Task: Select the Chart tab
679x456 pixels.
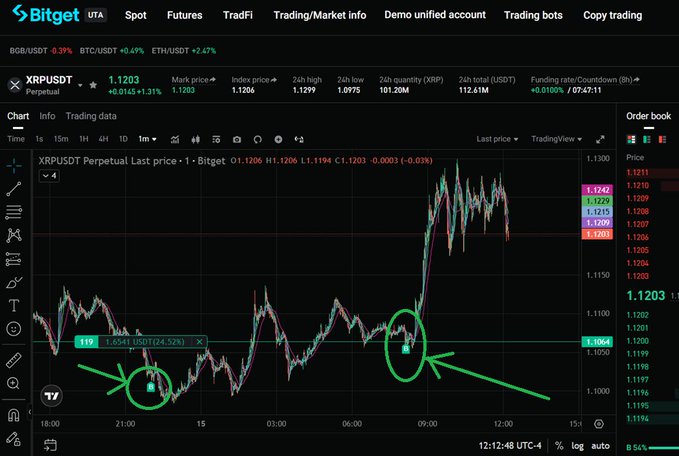Action: 18,116
